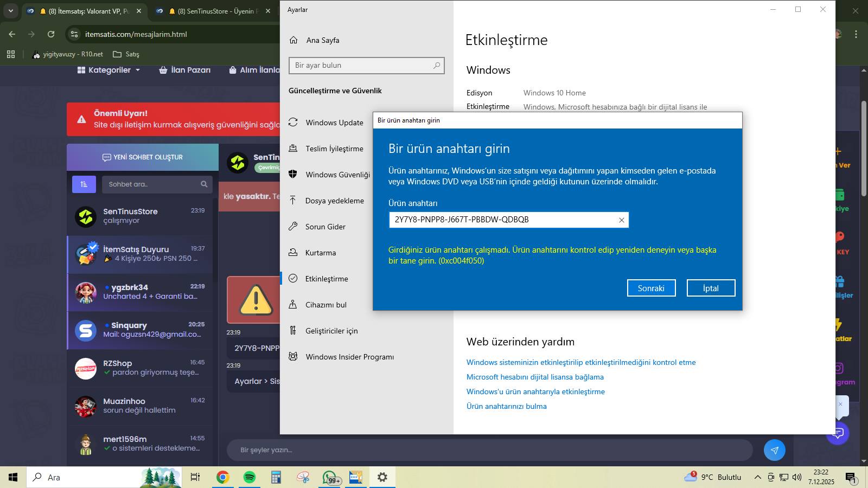Open the Chrome apps grid shortcut

[x=11, y=54]
